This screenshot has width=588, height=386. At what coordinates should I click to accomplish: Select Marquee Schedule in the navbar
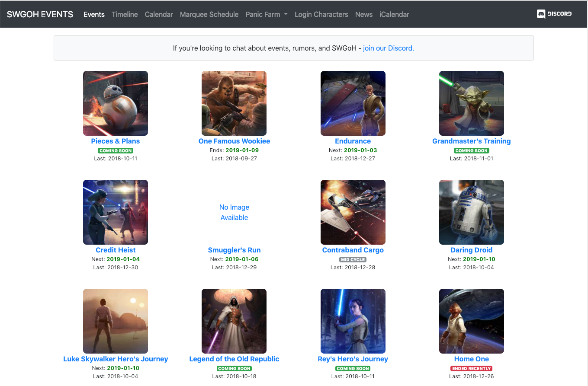(209, 14)
